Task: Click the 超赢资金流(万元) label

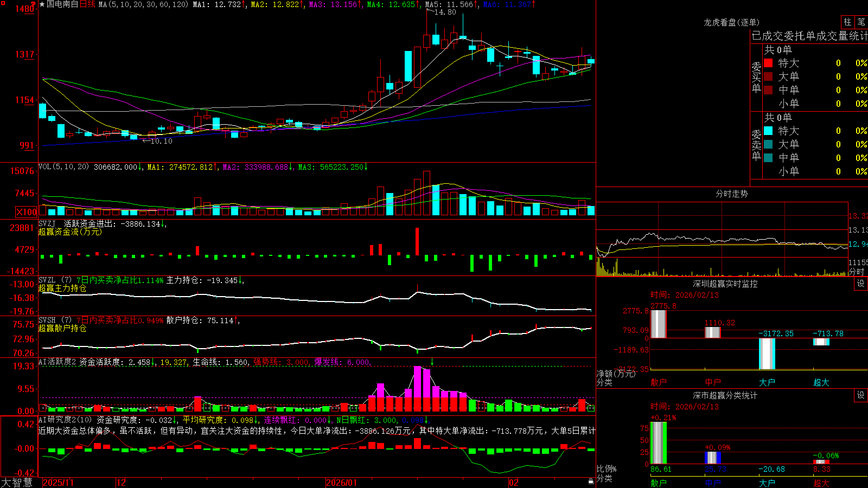Action: click(70, 232)
